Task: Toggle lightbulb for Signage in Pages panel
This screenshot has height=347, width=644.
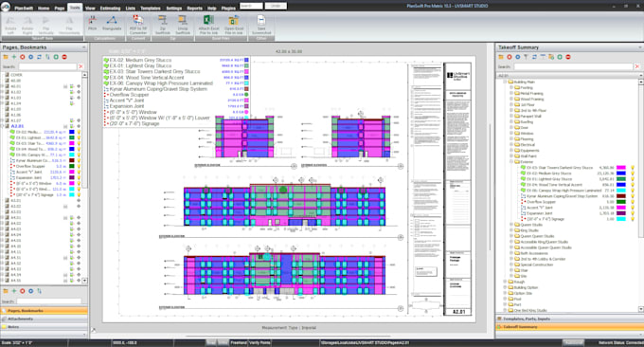Action: [79, 195]
